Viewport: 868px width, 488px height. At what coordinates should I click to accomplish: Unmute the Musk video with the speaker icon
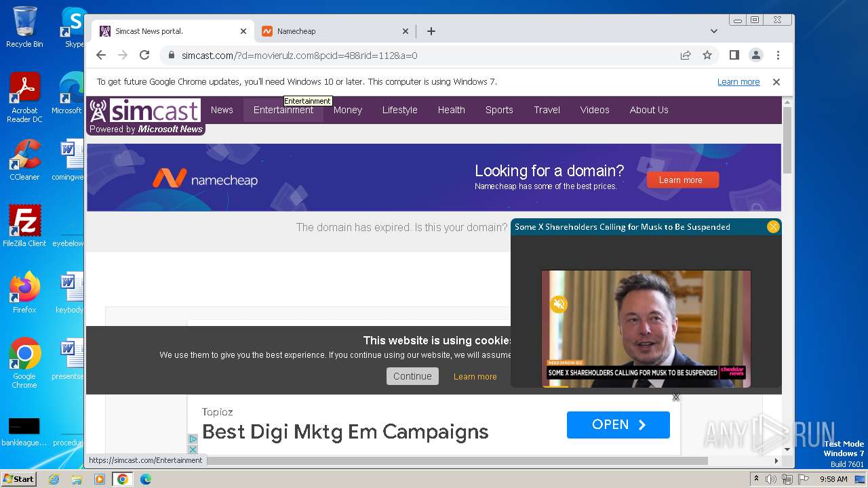coord(559,304)
